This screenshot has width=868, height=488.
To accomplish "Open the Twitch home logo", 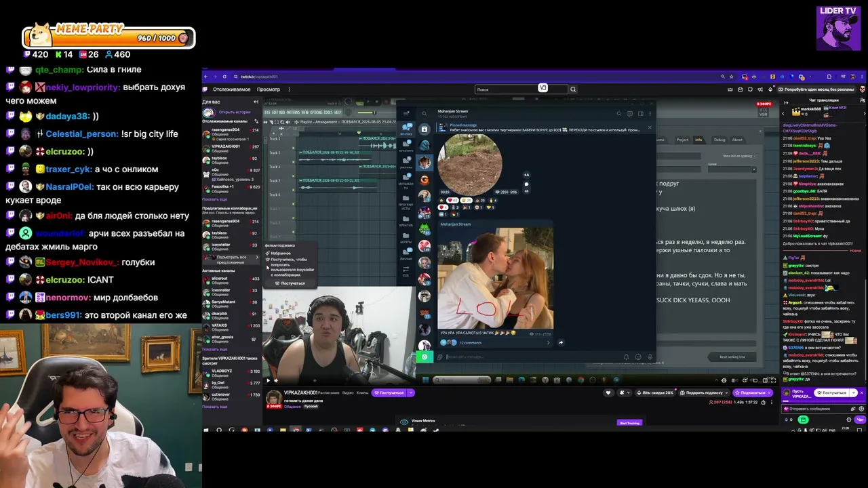I will pos(206,89).
